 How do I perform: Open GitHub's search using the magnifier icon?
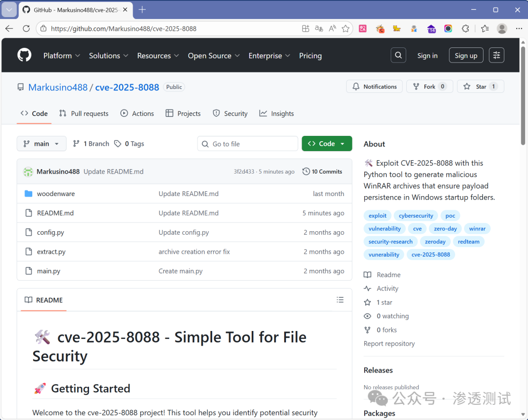(x=398, y=55)
